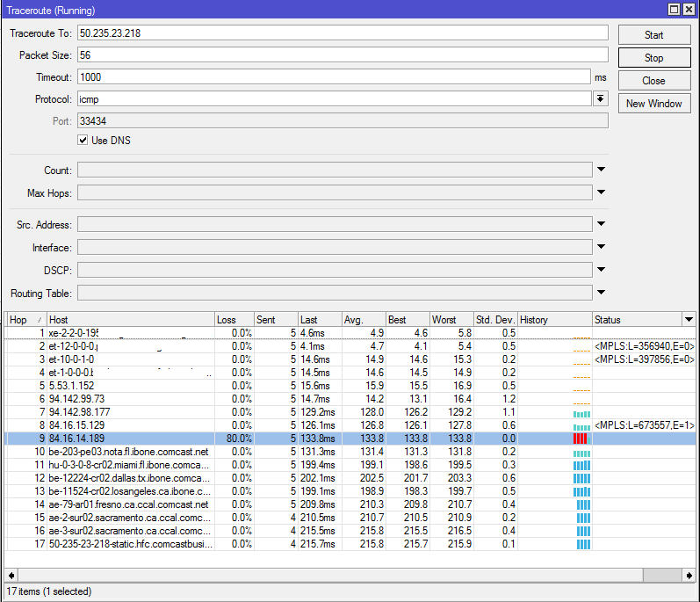700x602 pixels.
Task: Toggle the Use DNS checkbox
Action: 83,141
